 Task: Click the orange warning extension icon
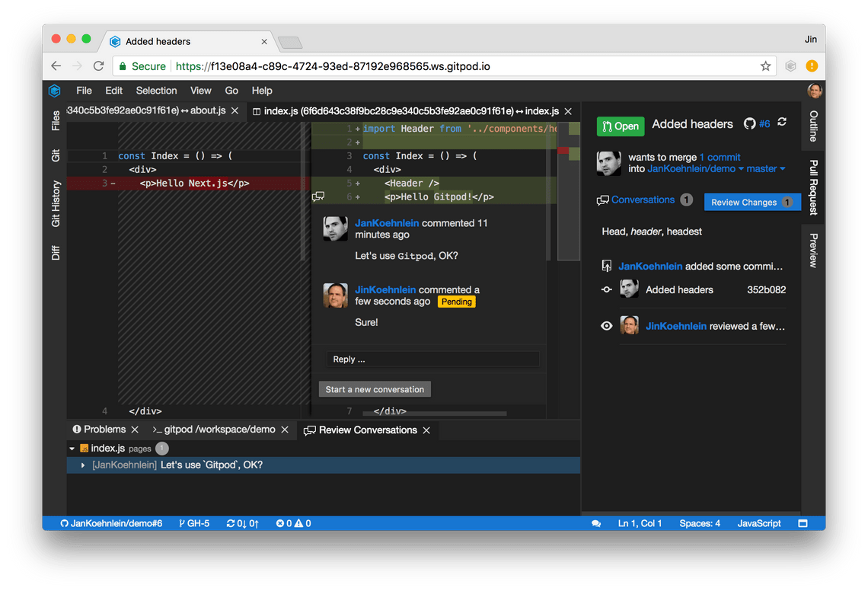coord(812,66)
